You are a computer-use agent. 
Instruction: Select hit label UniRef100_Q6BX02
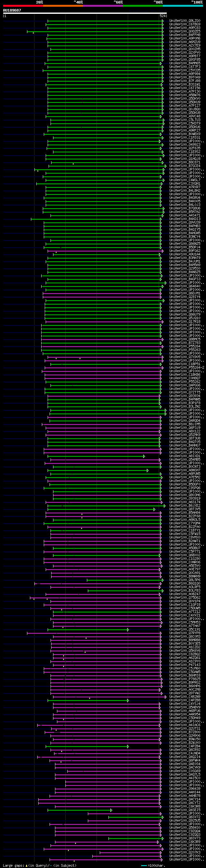[185, 555]
